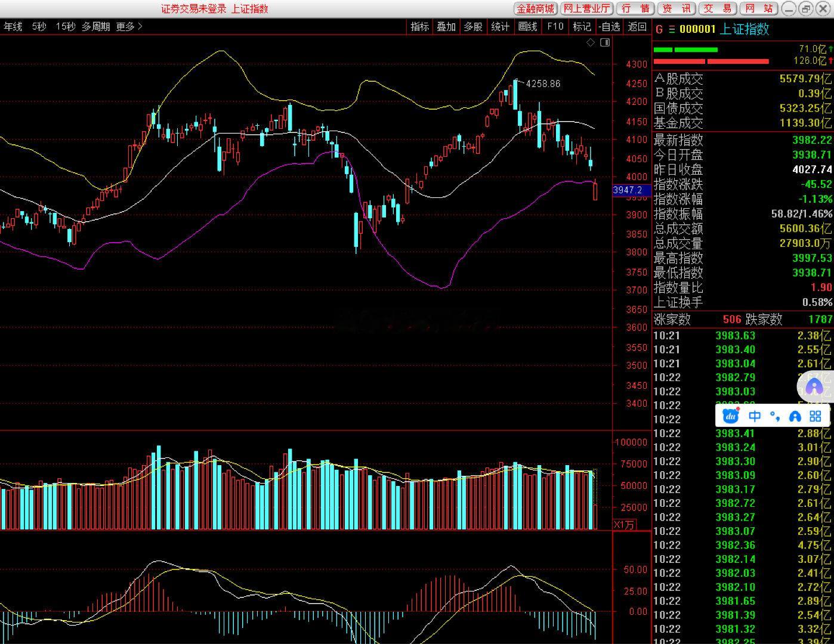
Task: Open the 资讯 news section
Action: (x=677, y=8)
